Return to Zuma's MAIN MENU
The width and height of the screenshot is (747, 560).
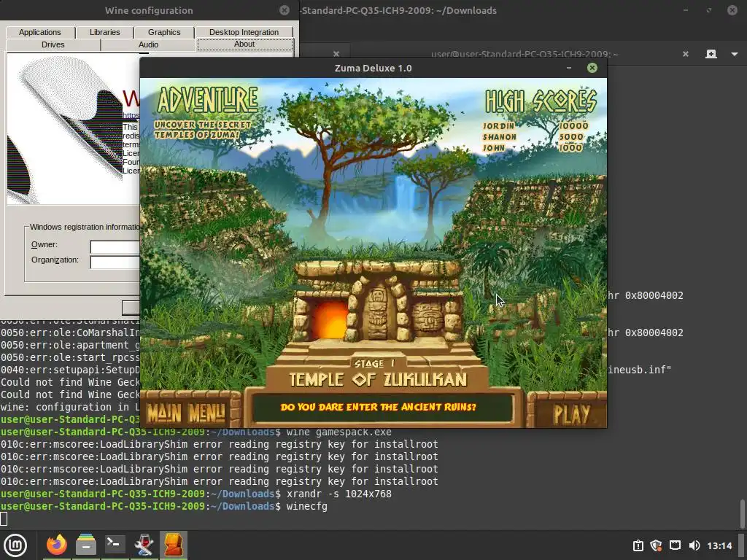[186, 413]
